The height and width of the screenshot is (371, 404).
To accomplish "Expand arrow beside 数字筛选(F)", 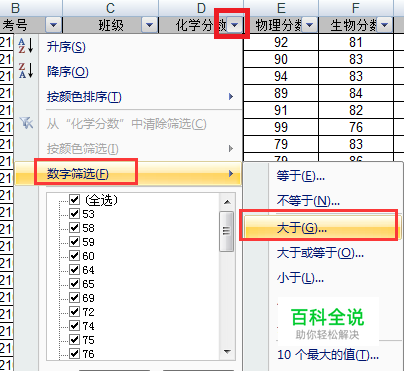I will pyautogui.click(x=231, y=174).
